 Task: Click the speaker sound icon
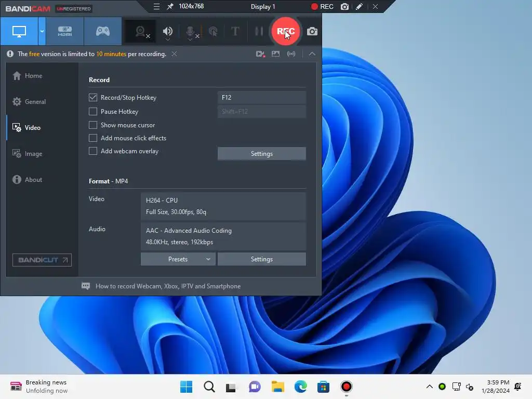coord(168,32)
